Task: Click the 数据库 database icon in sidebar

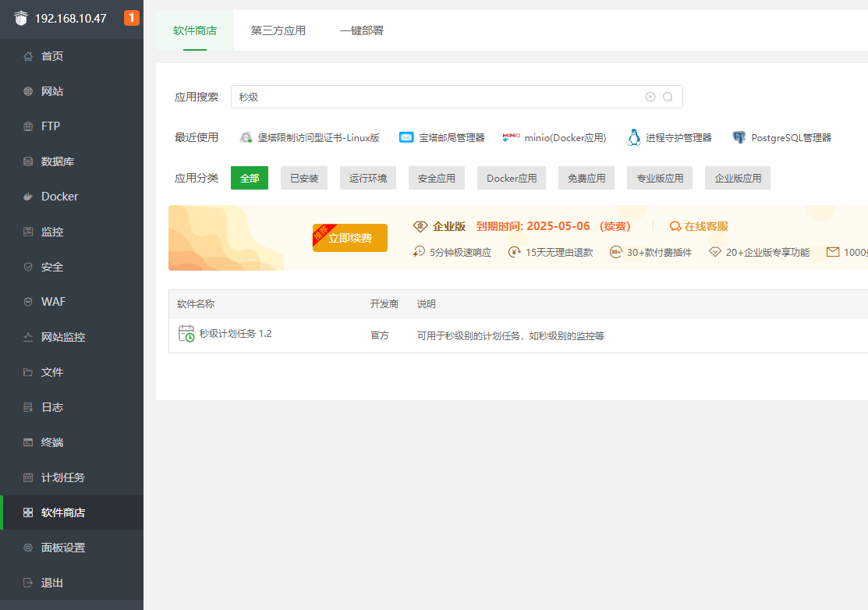Action: pyautogui.click(x=27, y=161)
